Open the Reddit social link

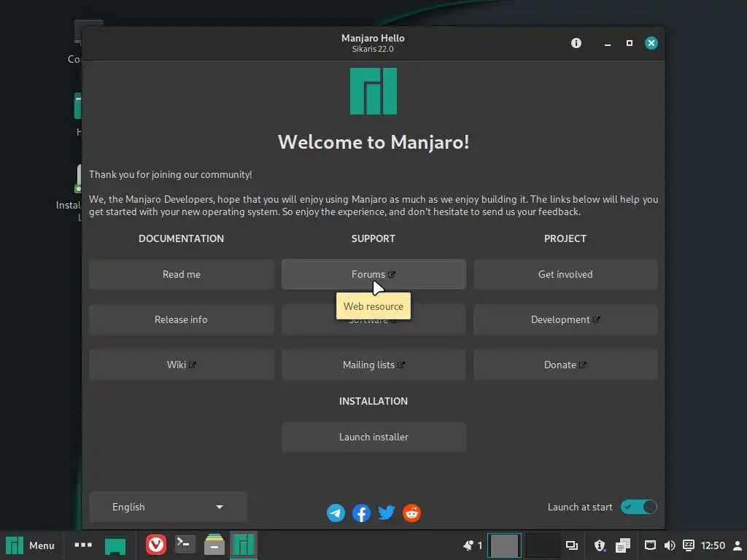pos(411,513)
